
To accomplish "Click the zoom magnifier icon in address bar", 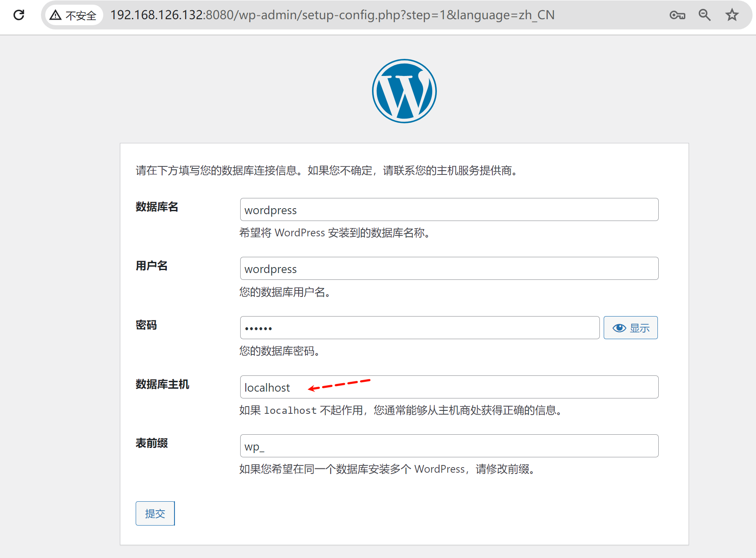I will tap(704, 15).
